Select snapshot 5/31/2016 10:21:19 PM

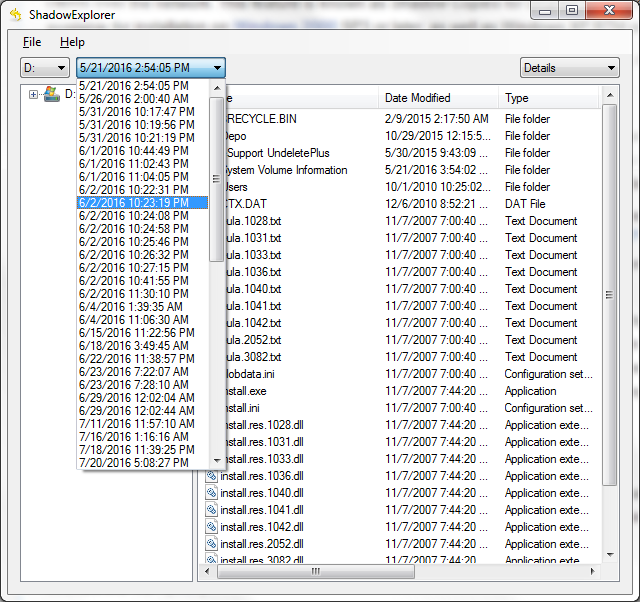coord(142,138)
